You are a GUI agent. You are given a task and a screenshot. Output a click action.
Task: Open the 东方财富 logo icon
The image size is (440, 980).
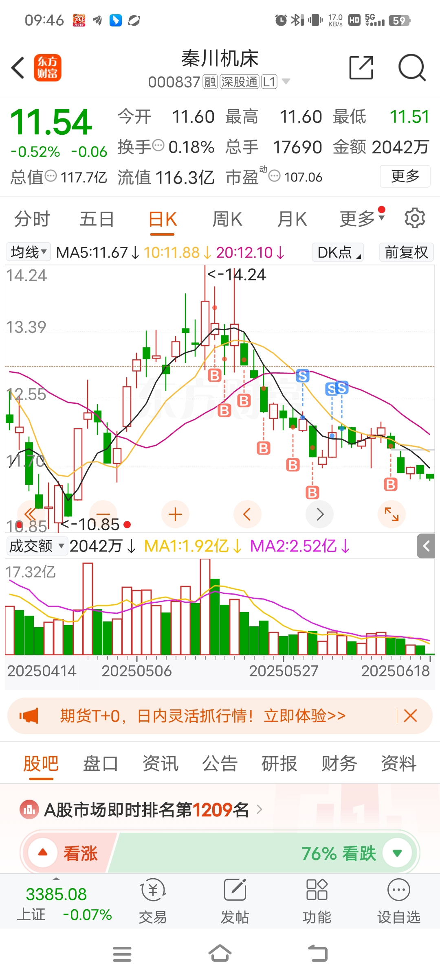(x=48, y=68)
